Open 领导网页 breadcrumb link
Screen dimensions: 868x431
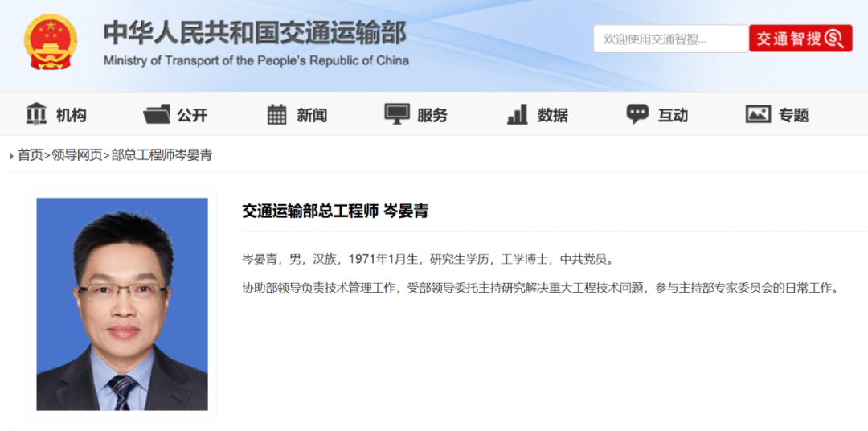[77, 155]
